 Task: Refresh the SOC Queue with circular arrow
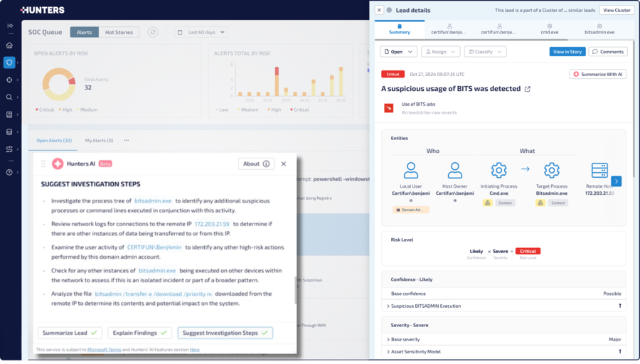[153, 32]
